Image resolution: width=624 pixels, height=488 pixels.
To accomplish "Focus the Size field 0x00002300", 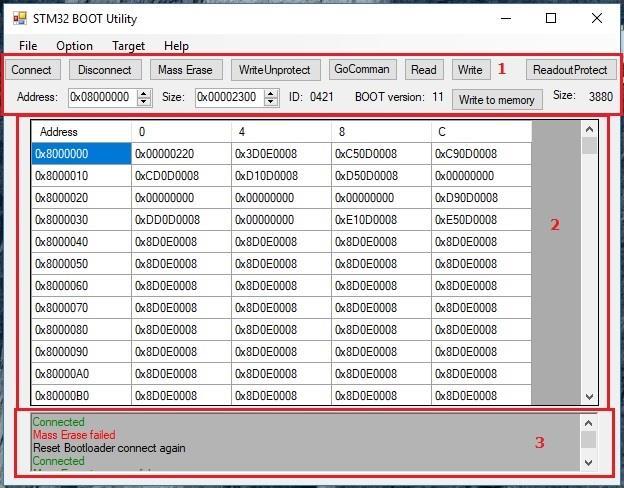I will pos(230,97).
